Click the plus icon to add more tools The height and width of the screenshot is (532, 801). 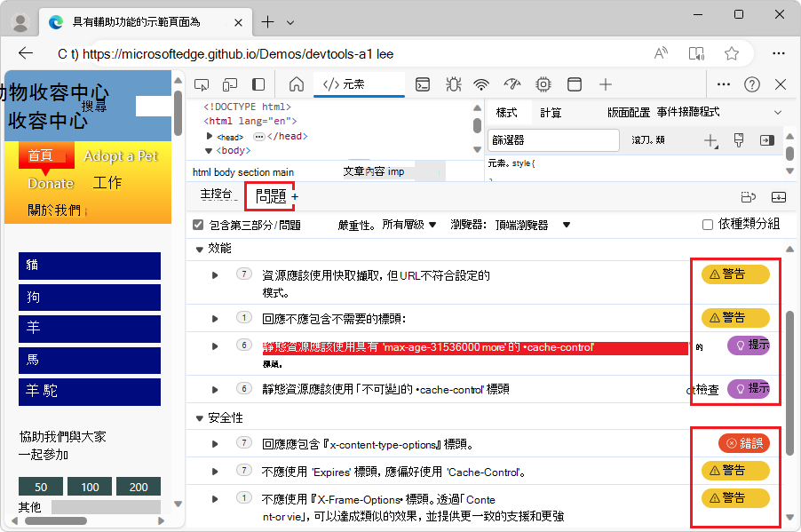605,86
